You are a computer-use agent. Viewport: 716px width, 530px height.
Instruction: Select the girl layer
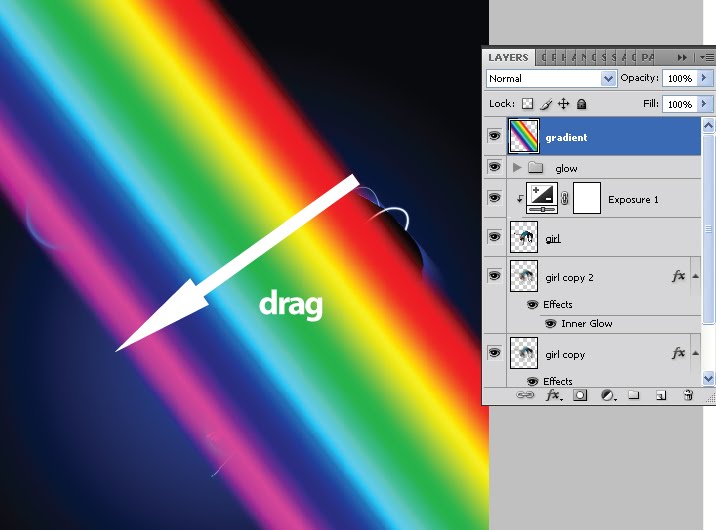tap(604, 237)
